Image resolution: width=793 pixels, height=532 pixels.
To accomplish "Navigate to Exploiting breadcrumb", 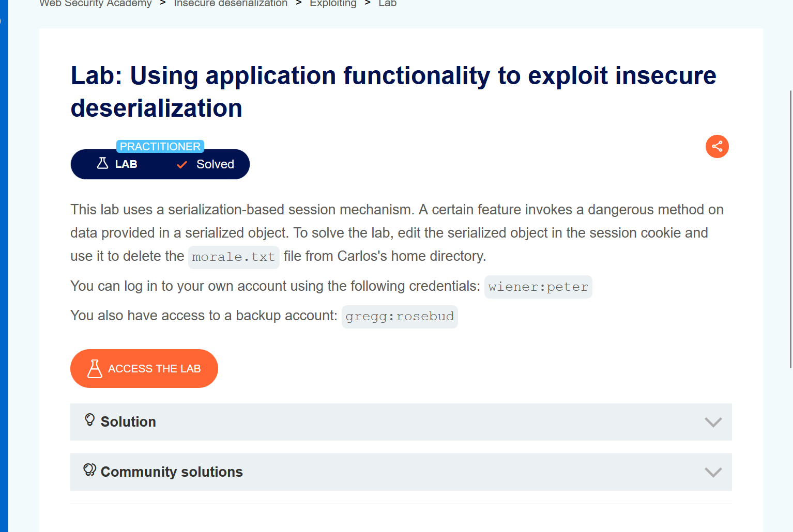I will pyautogui.click(x=333, y=4).
